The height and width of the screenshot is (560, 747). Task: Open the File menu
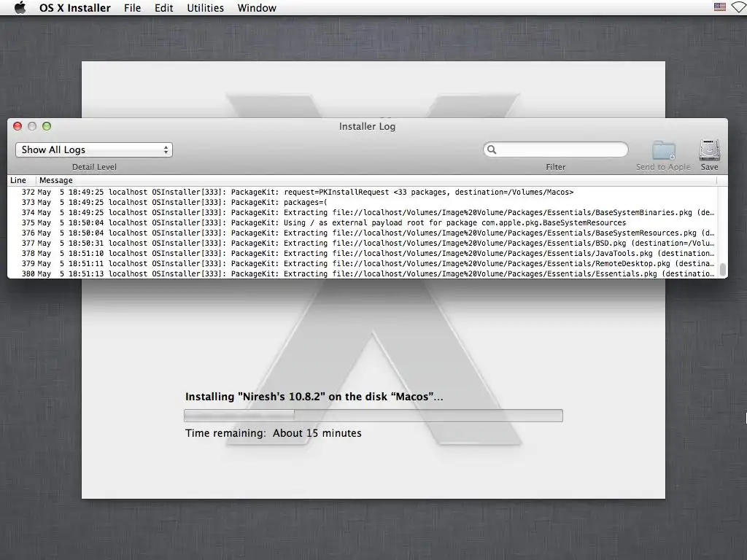(132, 8)
